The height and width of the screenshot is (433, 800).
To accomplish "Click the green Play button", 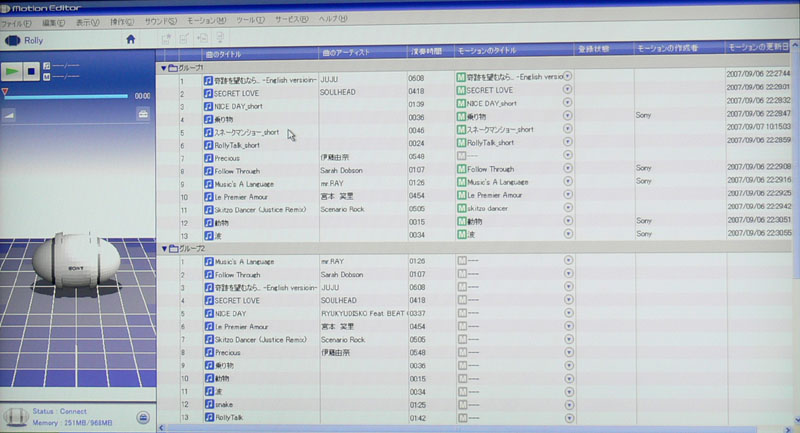I will [x=12, y=71].
